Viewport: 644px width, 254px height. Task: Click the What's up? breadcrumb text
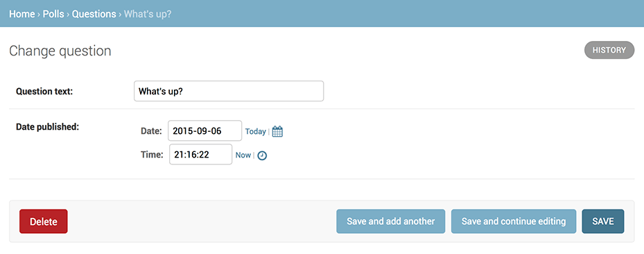pos(148,14)
